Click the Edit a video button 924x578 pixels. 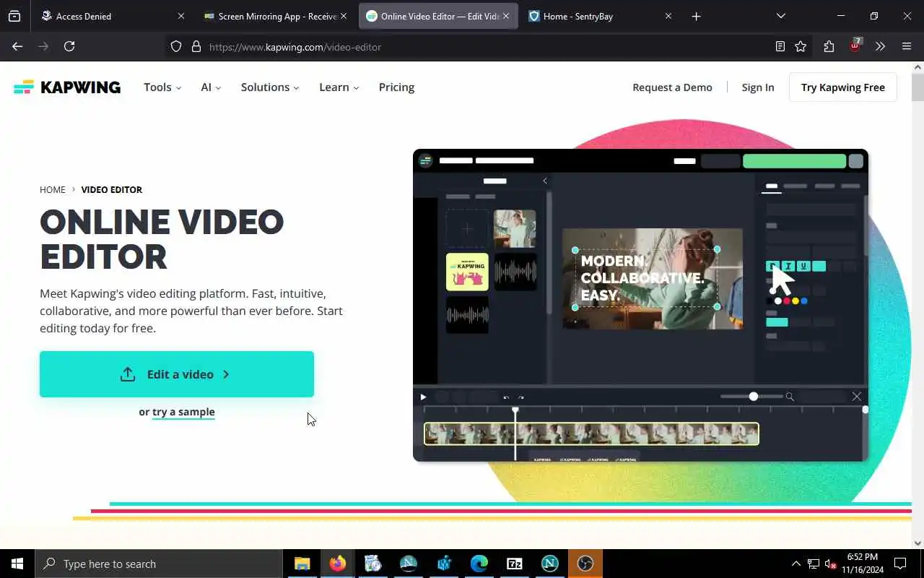pos(177,374)
